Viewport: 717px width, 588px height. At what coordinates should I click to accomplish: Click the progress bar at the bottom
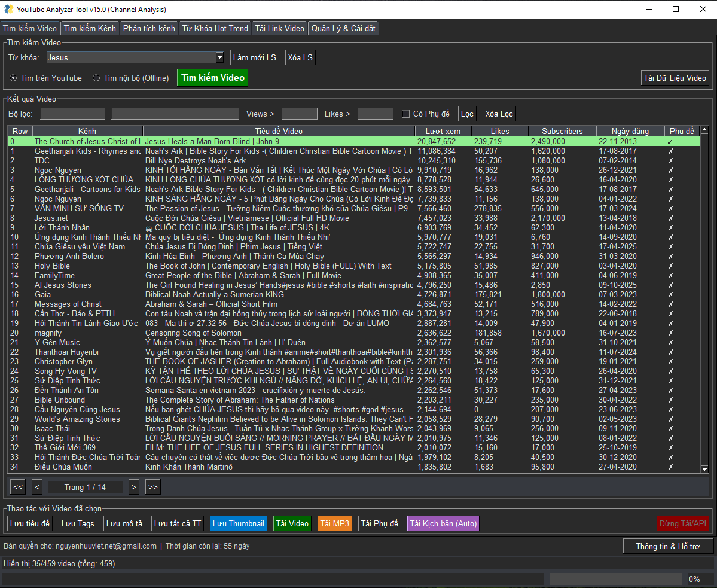(617, 579)
